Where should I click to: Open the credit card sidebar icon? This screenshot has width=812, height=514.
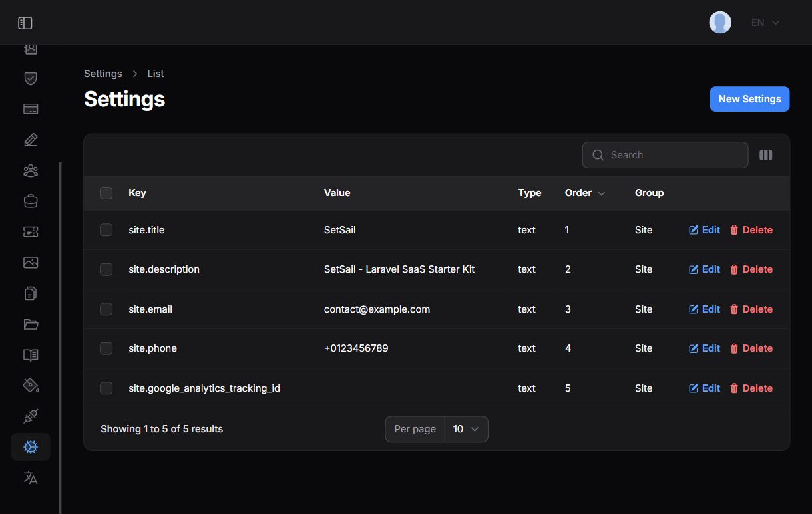tap(31, 109)
